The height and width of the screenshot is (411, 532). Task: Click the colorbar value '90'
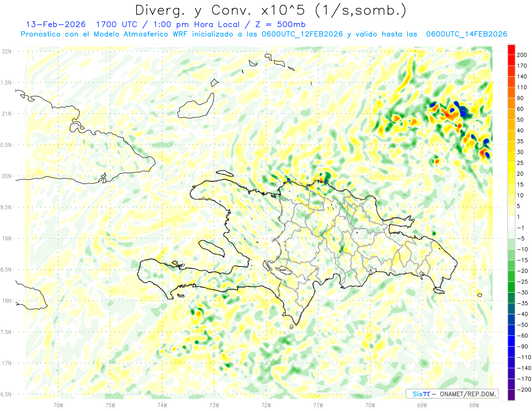pos(520,98)
